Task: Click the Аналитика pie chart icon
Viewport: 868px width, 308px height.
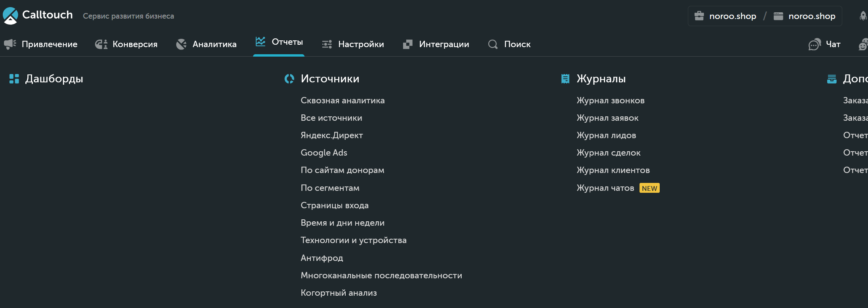Action: click(x=181, y=44)
